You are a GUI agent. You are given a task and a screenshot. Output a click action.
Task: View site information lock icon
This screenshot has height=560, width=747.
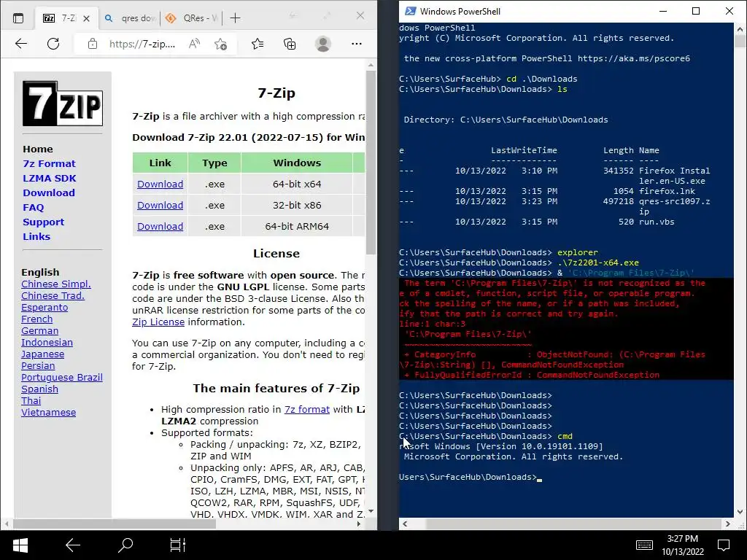93,44
